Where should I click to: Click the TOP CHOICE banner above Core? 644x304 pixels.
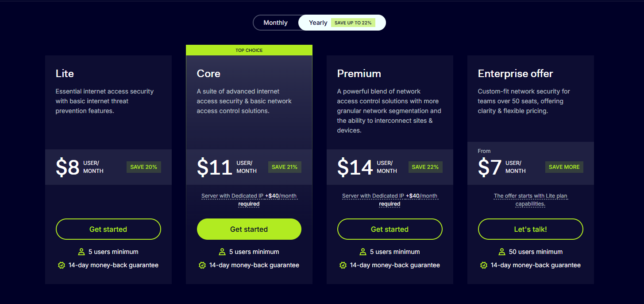pyautogui.click(x=249, y=50)
